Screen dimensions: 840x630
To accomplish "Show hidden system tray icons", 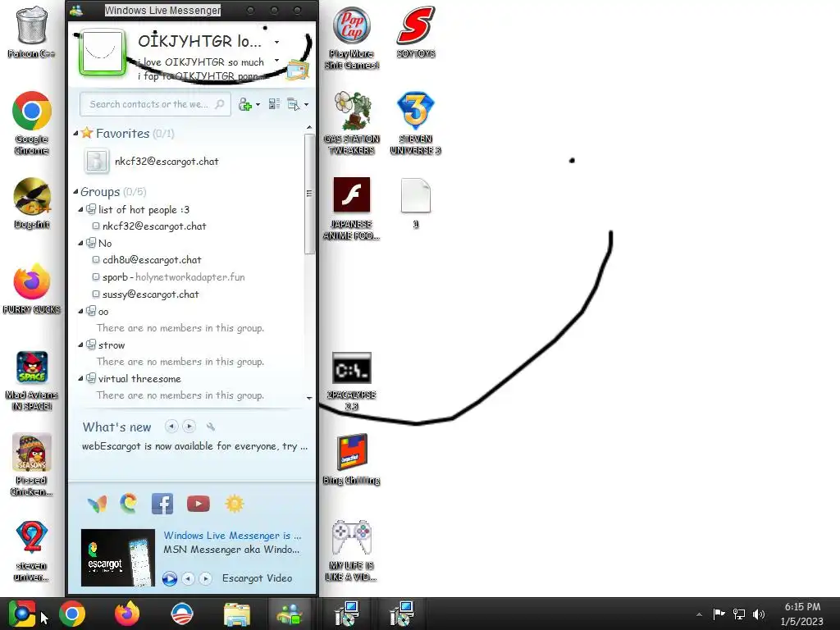I will point(699,614).
